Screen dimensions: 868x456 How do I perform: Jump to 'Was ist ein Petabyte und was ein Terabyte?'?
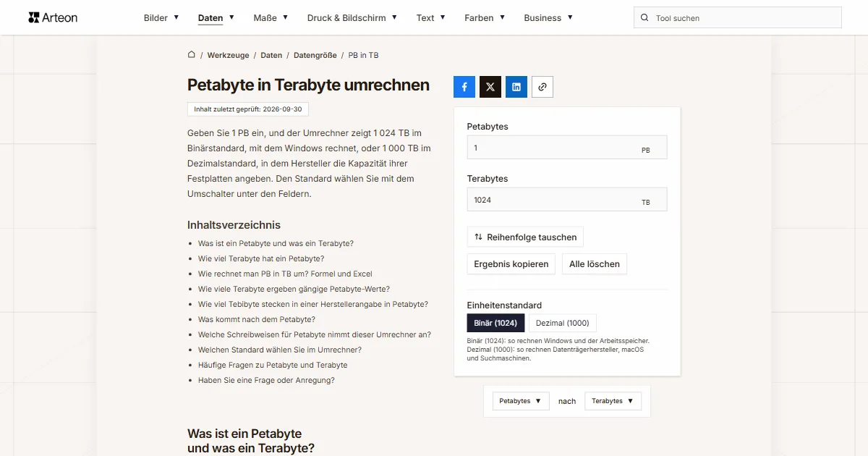pyautogui.click(x=276, y=243)
